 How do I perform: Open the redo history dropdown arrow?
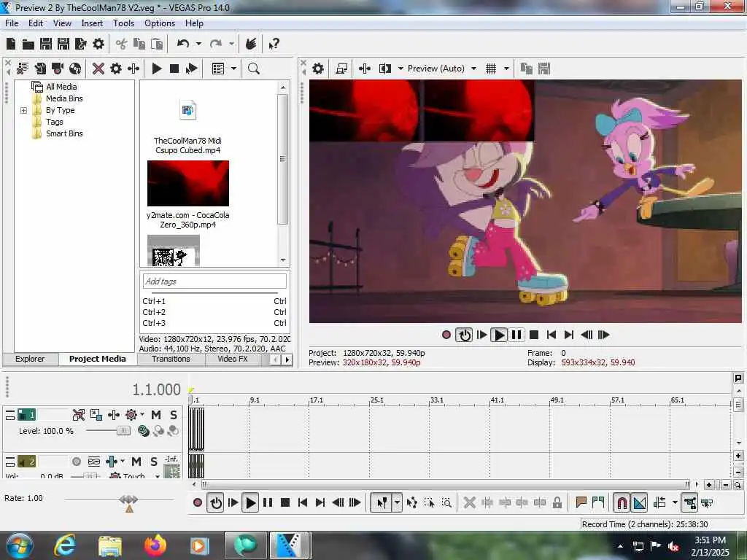[231, 44]
